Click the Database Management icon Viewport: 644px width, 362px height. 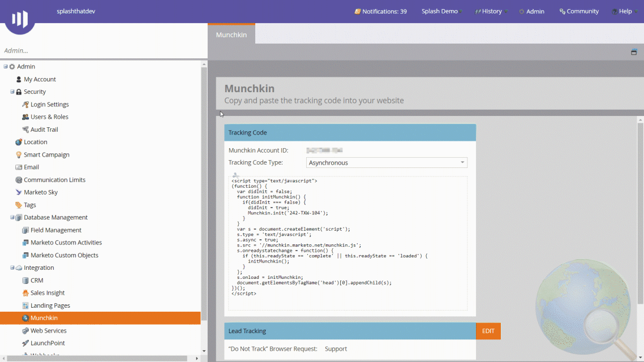click(x=19, y=218)
